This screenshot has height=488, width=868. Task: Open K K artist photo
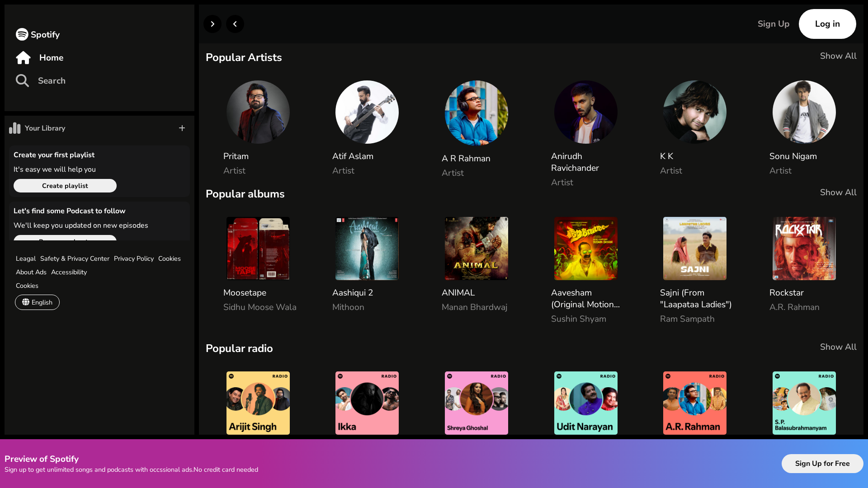[695, 112]
